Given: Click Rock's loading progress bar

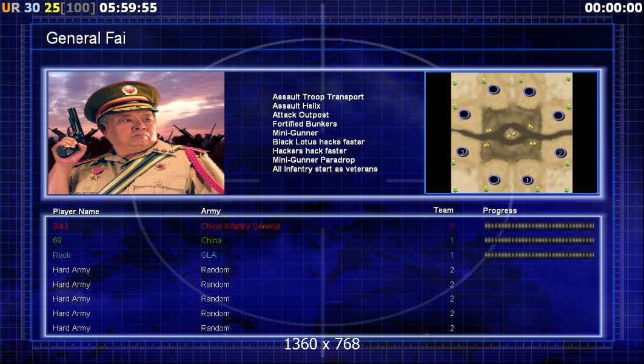Looking at the screenshot, I should (539, 255).
